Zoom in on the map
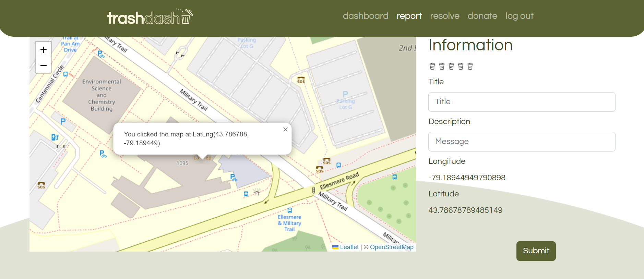Viewport: 644px width, 279px height. (x=44, y=50)
